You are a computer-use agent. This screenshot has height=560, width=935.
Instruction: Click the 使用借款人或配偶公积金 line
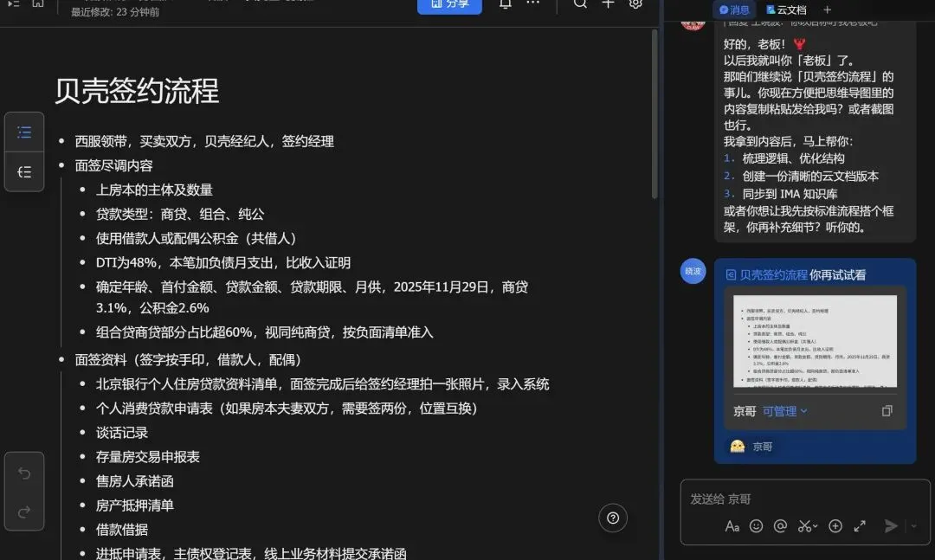pyautogui.click(x=197, y=239)
